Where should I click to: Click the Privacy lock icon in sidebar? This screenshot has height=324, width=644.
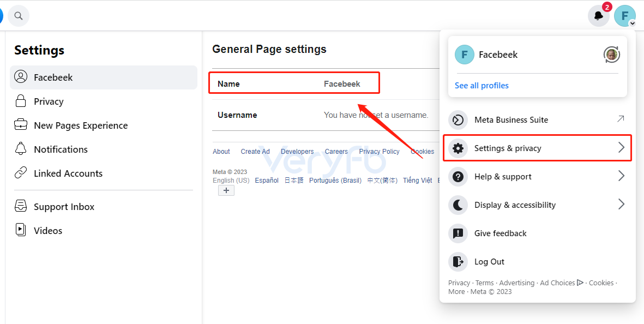[x=21, y=101]
